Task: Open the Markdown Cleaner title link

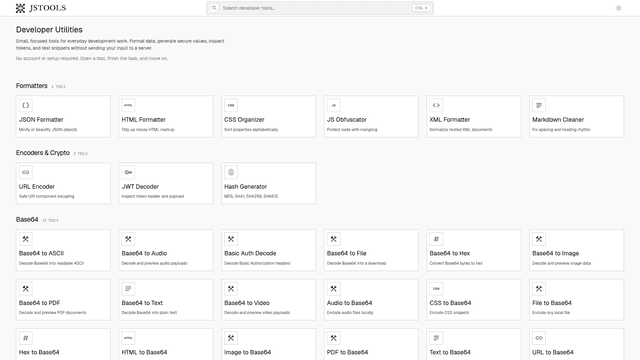Action: 558,120
